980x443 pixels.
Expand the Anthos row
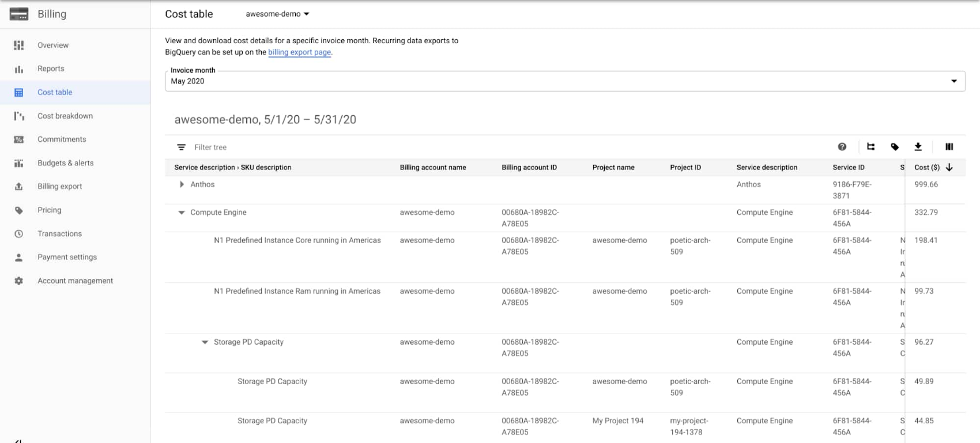point(182,184)
